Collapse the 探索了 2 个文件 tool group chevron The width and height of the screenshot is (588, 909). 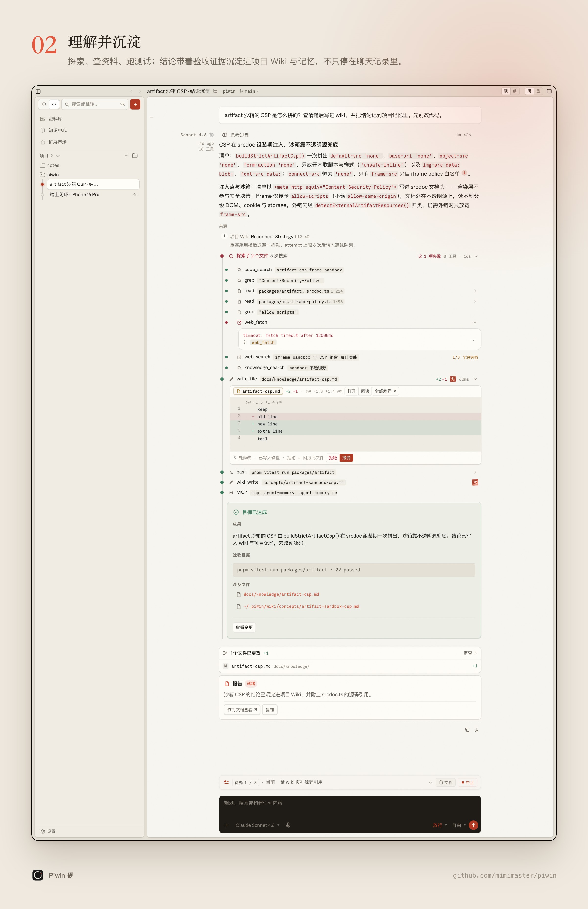pos(476,256)
